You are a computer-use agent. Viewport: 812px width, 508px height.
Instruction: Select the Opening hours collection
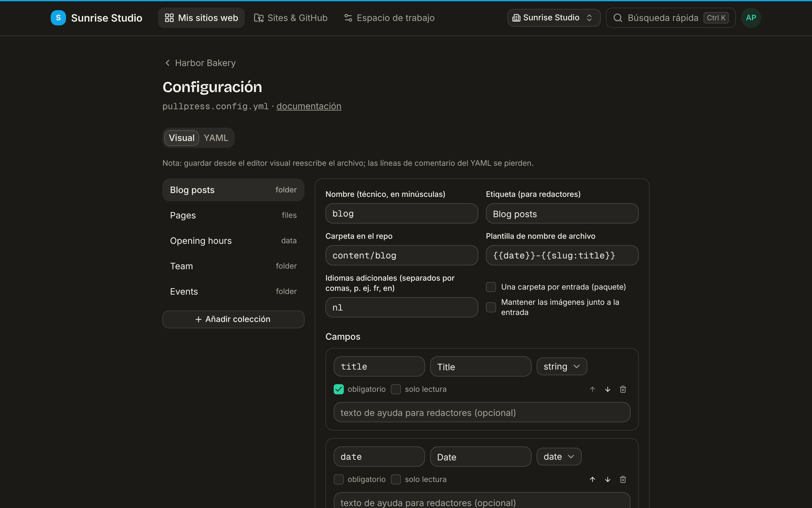(x=233, y=241)
